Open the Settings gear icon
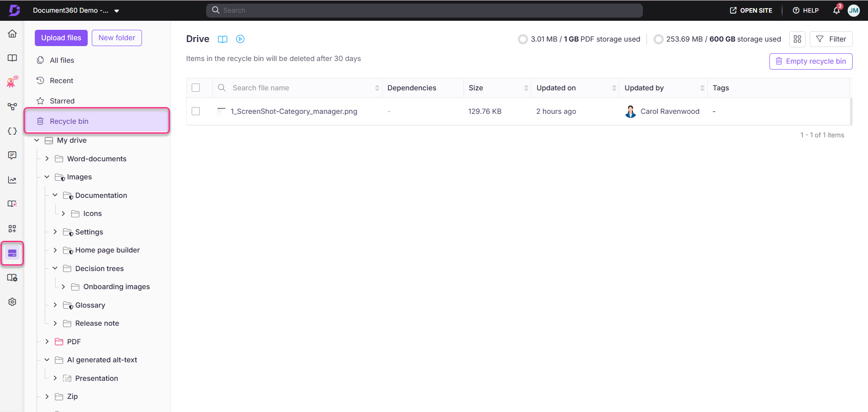The width and height of the screenshot is (868, 412). tap(12, 302)
